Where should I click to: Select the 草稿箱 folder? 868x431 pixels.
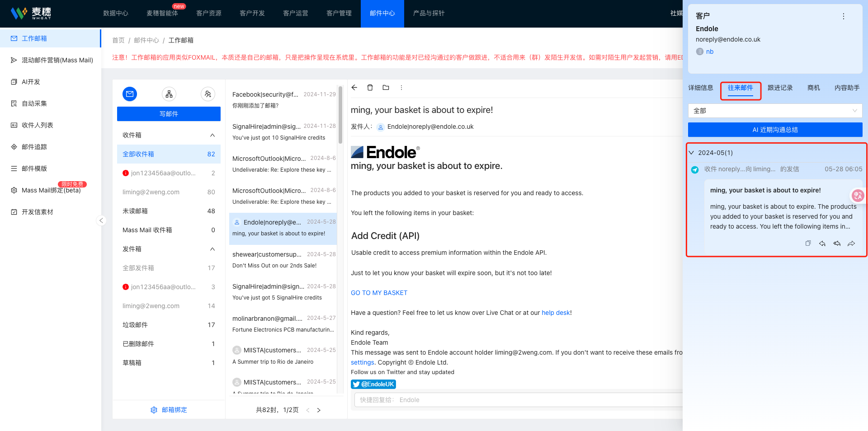(169, 363)
